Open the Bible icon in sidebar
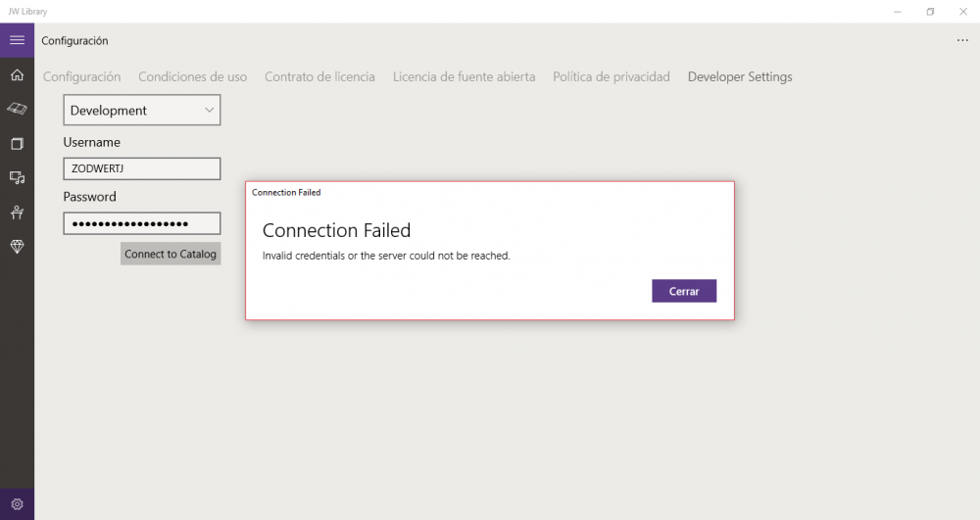This screenshot has height=520, width=980. (x=17, y=109)
